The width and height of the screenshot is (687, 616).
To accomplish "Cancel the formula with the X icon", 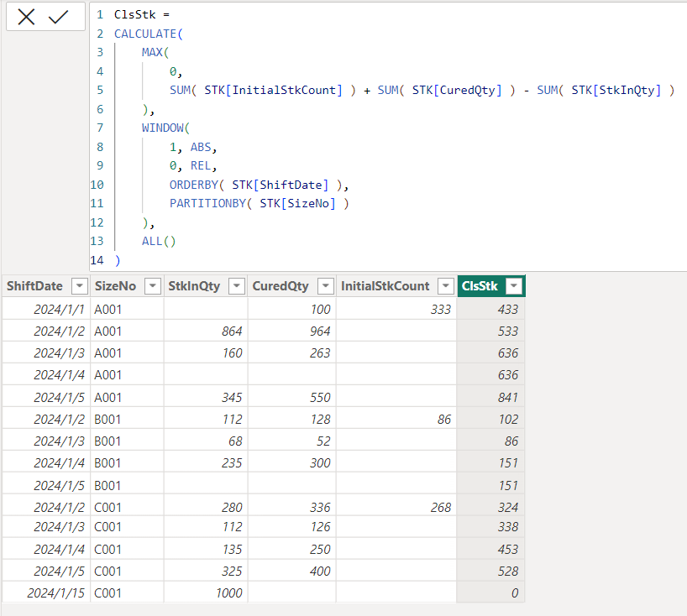I will [26, 17].
